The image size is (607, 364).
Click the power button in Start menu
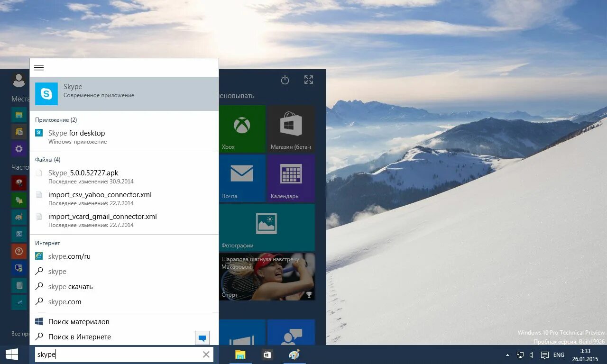(x=285, y=80)
